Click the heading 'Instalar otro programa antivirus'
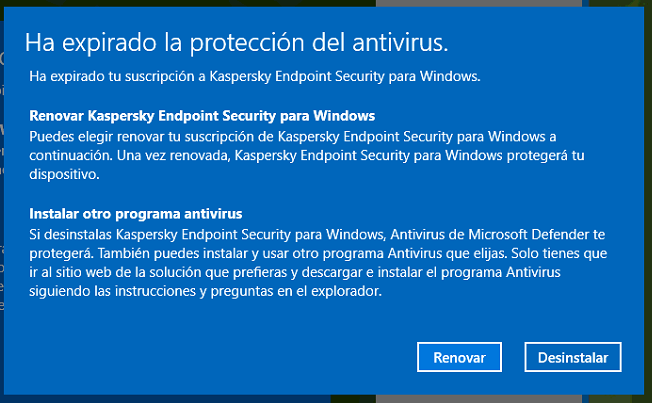The height and width of the screenshot is (403, 652). point(137,214)
